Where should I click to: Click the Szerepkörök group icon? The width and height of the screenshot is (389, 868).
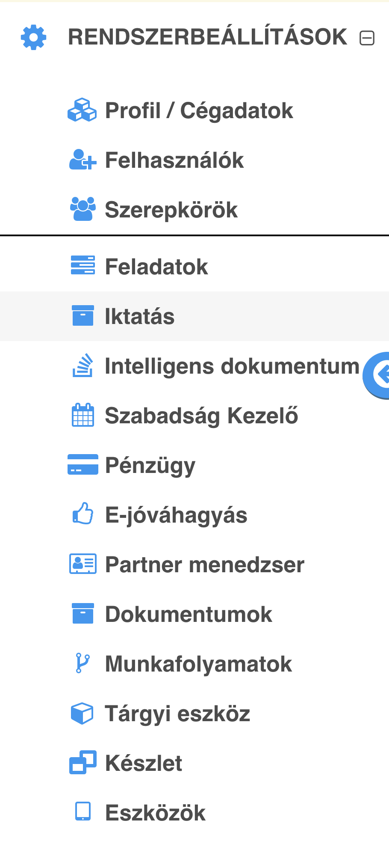click(x=83, y=209)
